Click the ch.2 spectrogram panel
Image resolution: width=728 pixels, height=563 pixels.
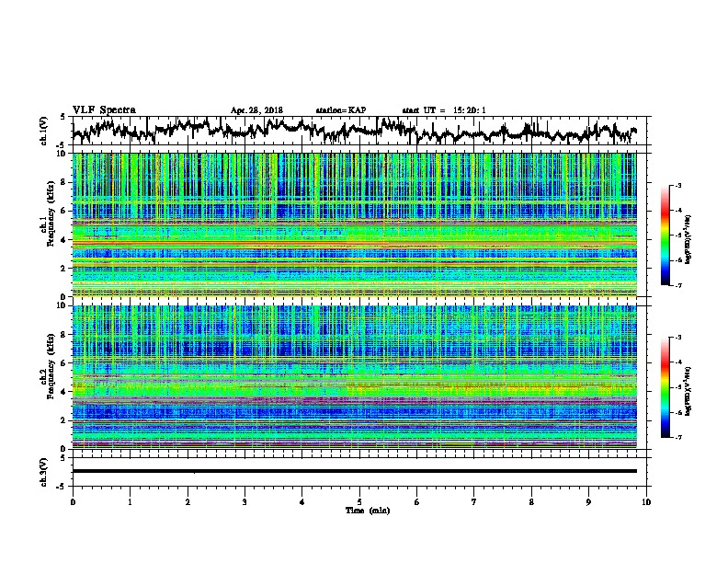(x=354, y=377)
